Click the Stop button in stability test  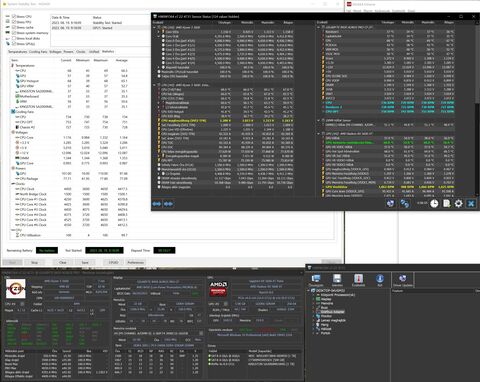point(35,262)
